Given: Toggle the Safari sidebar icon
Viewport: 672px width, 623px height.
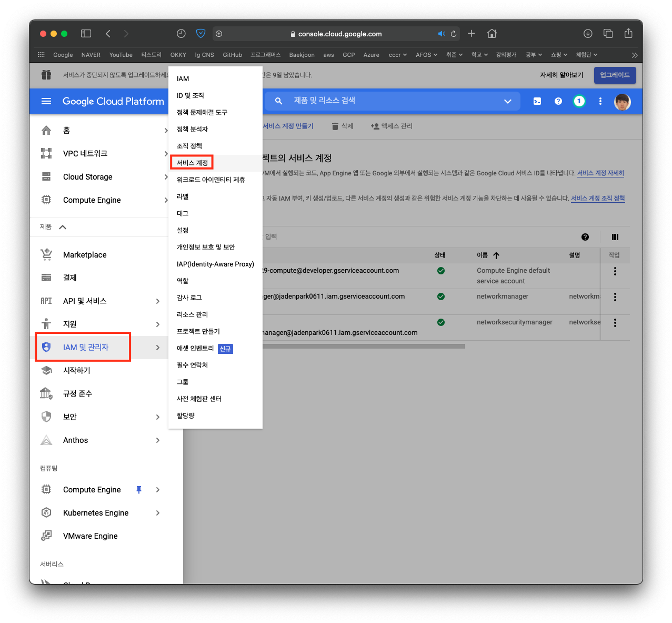Looking at the screenshot, I should coord(86,34).
